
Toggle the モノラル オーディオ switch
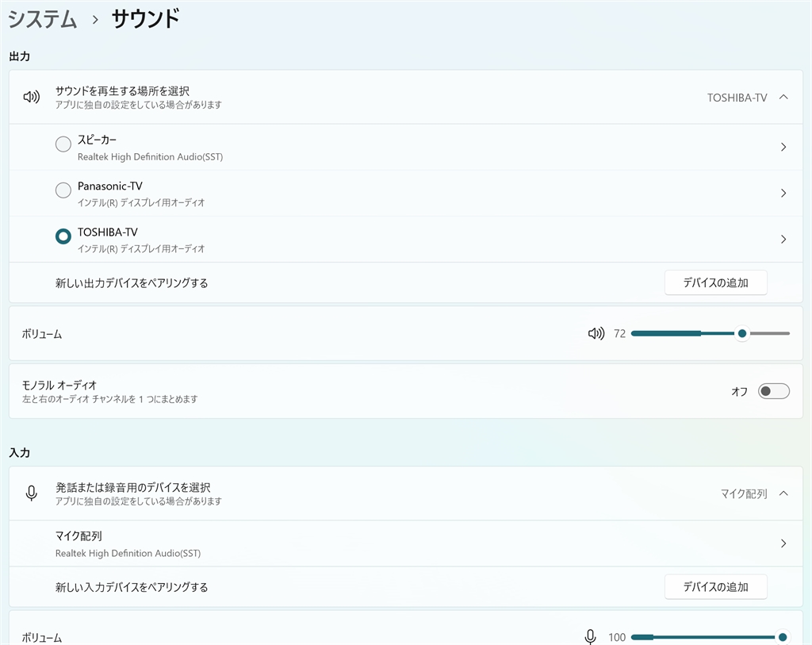[774, 391]
